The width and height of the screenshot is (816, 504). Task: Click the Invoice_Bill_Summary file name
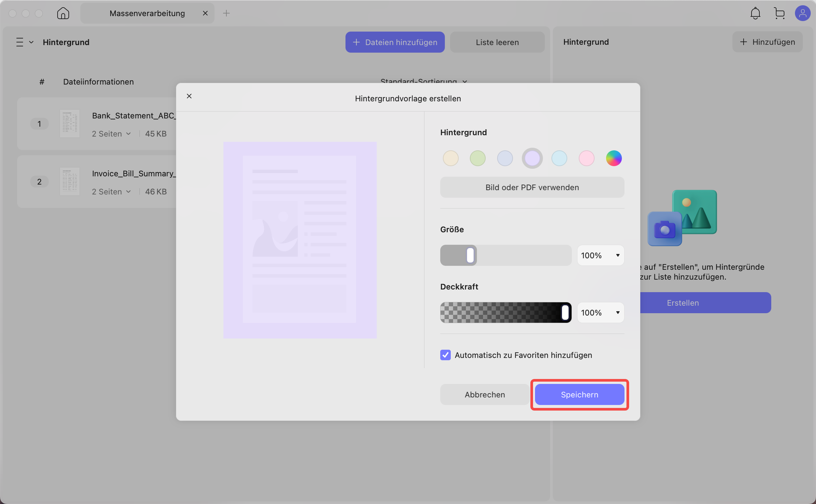134,174
